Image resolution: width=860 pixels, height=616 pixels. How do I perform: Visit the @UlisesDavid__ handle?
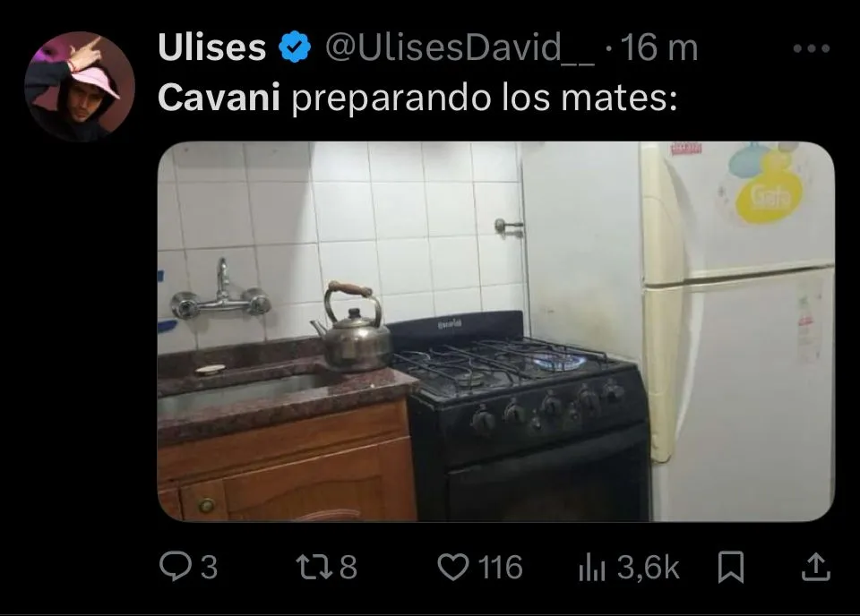click(x=460, y=47)
